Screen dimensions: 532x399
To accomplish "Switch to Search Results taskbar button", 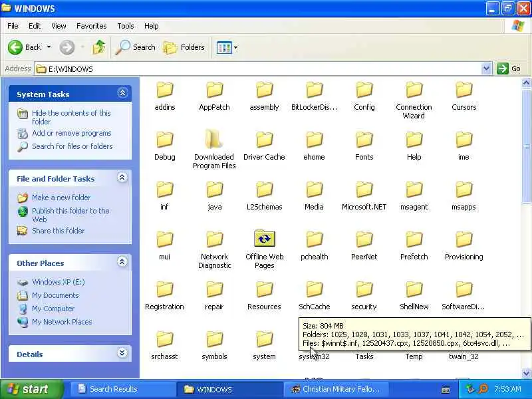I will coord(123,389).
